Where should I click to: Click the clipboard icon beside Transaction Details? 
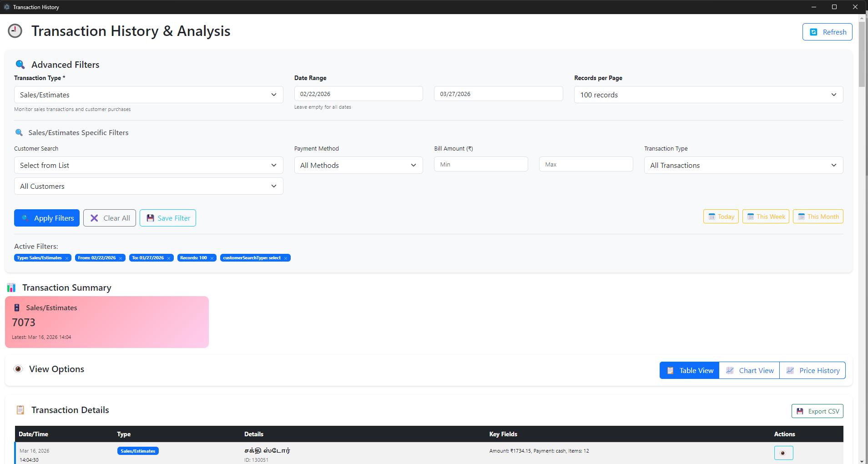tap(20, 409)
